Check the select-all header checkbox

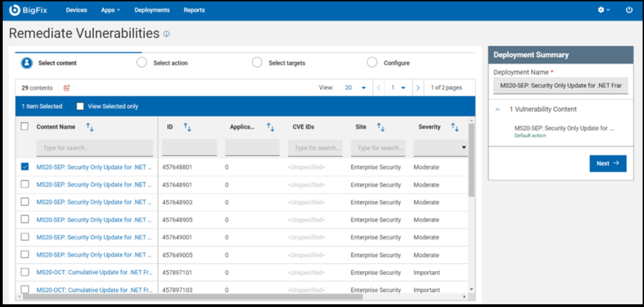click(x=25, y=126)
